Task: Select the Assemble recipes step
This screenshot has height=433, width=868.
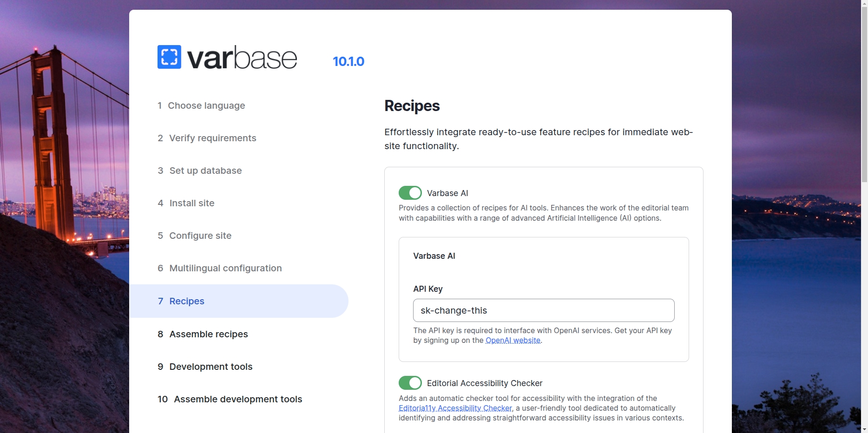Action: point(208,334)
